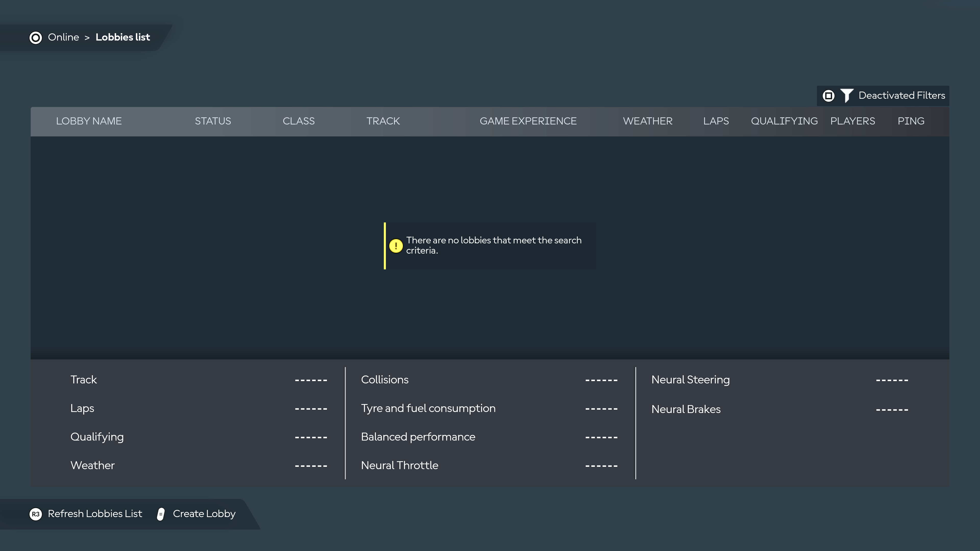Sort by CLASS column header
The width and height of the screenshot is (980, 551).
[298, 121]
